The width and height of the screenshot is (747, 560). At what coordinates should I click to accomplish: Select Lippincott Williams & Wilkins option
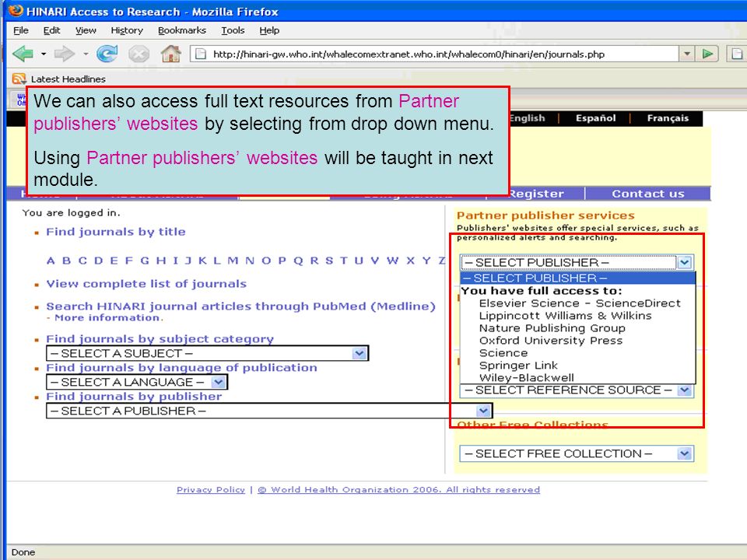point(565,316)
